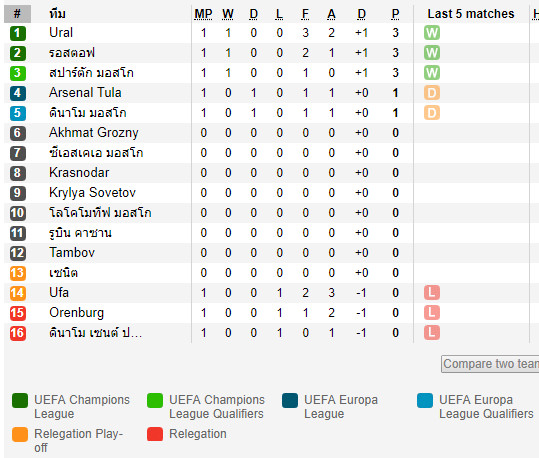539x458 pixels.
Task: Open the Krasnodar team link
Action: click(x=79, y=173)
